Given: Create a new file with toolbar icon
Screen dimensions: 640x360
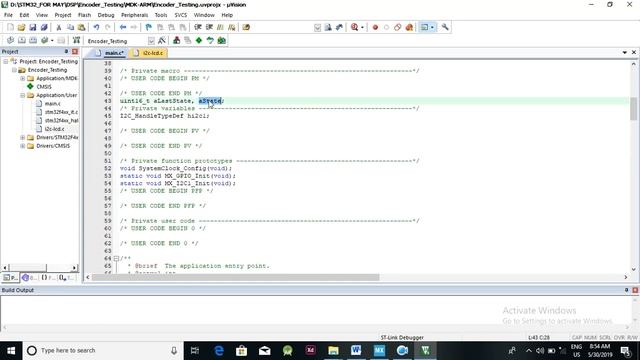Looking at the screenshot, I should [x=10, y=27].
